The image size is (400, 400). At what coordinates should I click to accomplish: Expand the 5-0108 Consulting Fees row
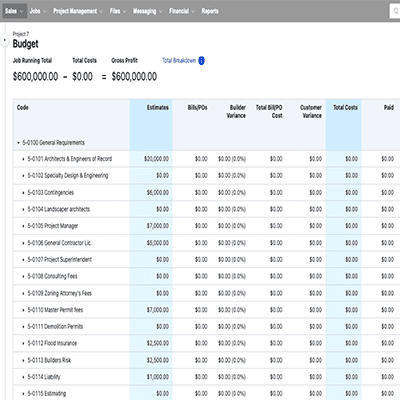pos(23,276)
